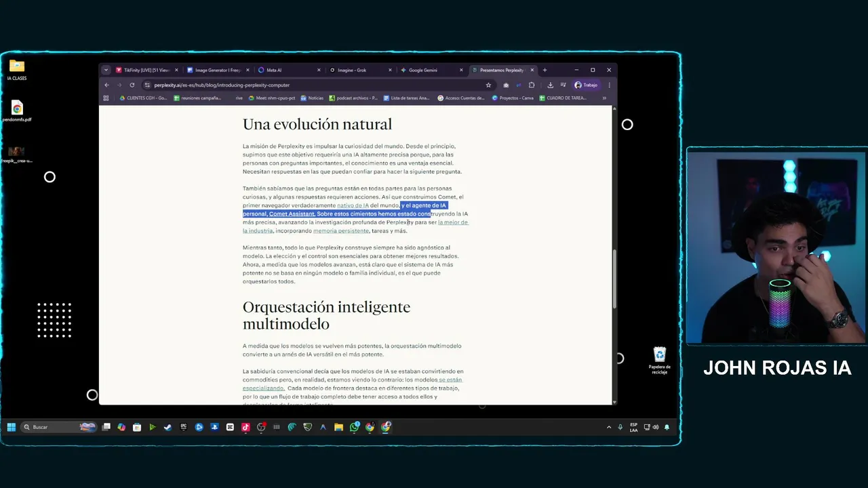The height and width of the screenshot is (488, 868).
Task: Click the browser Back arrow
Action: [x=106, y=85]
